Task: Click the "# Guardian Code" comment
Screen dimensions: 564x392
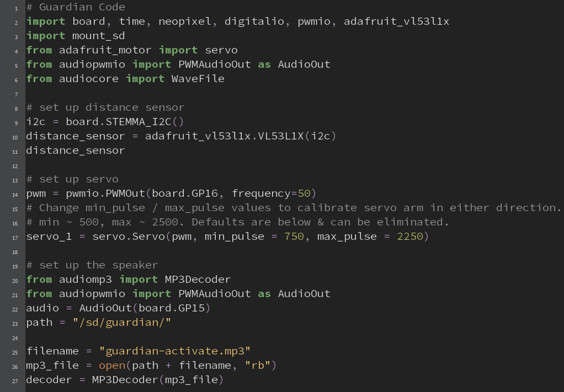Action: coord(76,7)
